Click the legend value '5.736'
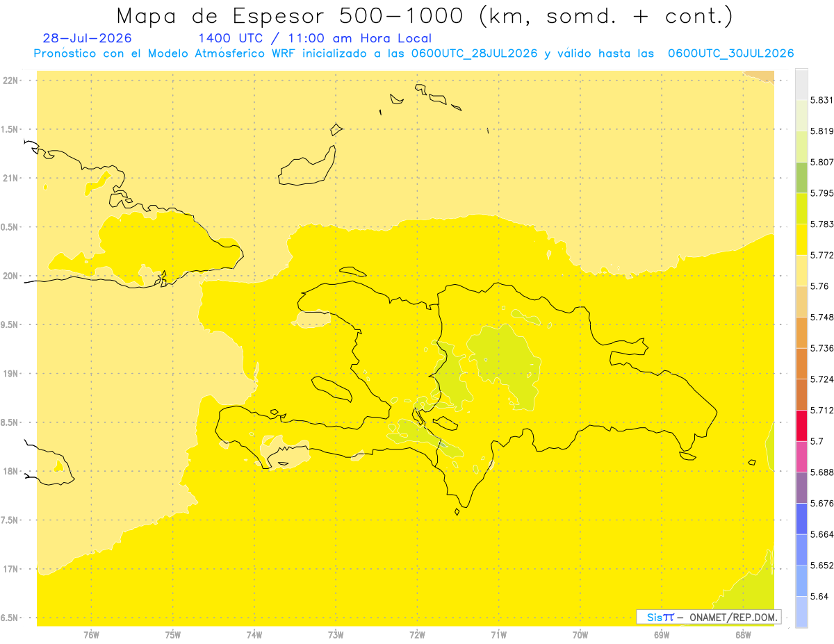 (822, 348)
